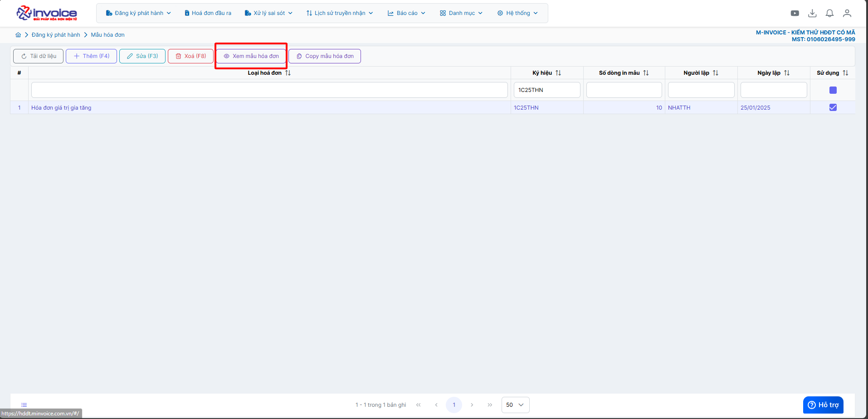868x419 pixels.
Task: Open the list menu icon in footer
Action: (24, 405)
